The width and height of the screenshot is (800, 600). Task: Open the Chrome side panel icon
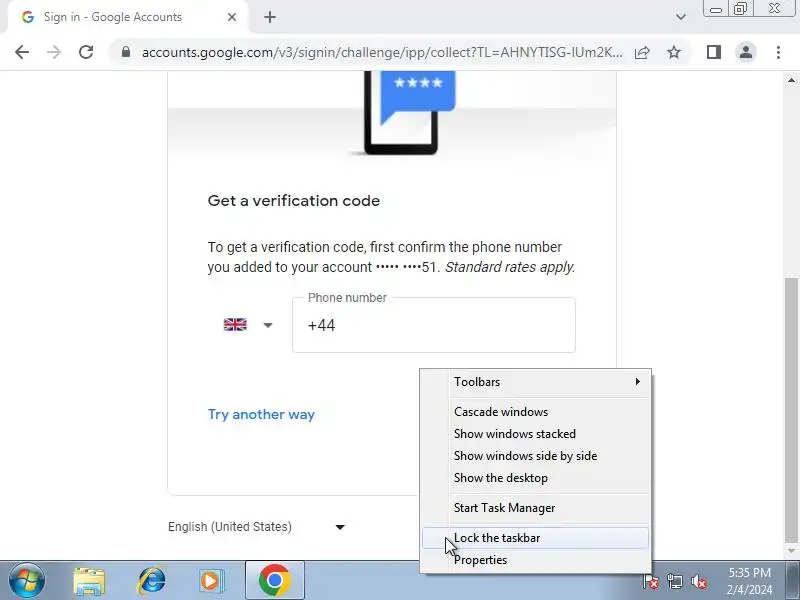click(713, 52)
